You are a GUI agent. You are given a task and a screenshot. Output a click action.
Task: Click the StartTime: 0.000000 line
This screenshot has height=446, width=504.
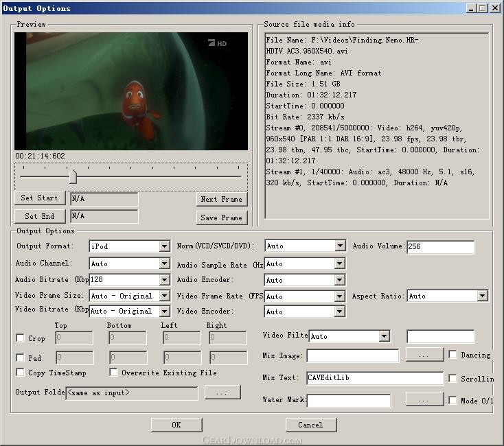[305, 106]
